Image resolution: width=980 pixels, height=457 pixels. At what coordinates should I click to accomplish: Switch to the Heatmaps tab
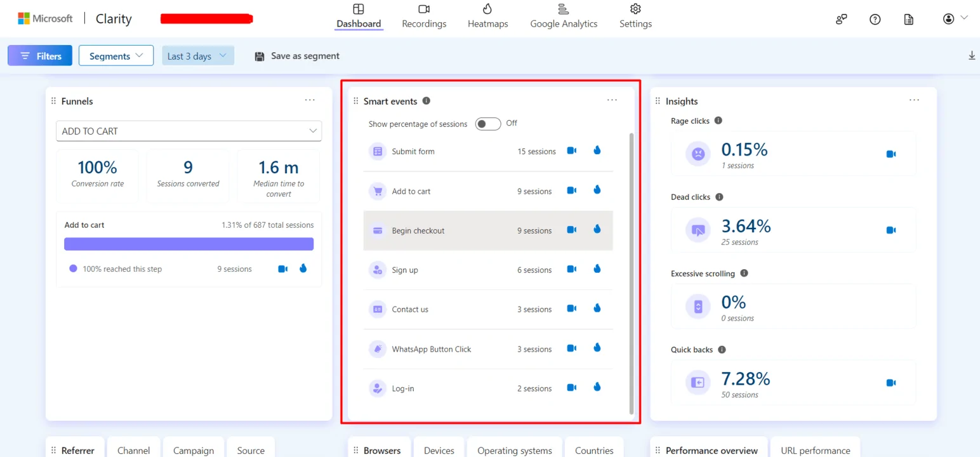coord(487,17)
